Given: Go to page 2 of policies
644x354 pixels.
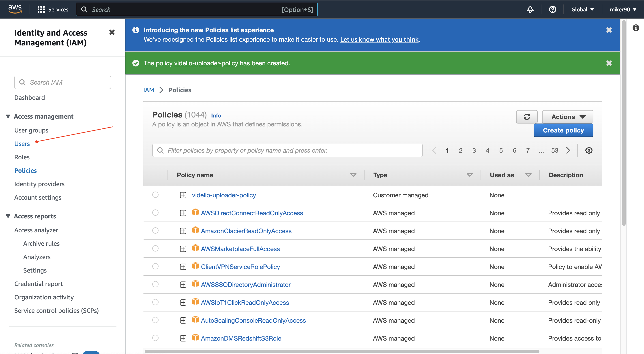Looking at the screenshot, I should tap(461, 150).
